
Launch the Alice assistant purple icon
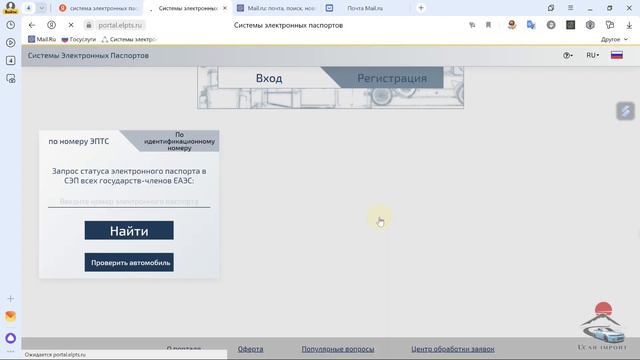[11, 338]
